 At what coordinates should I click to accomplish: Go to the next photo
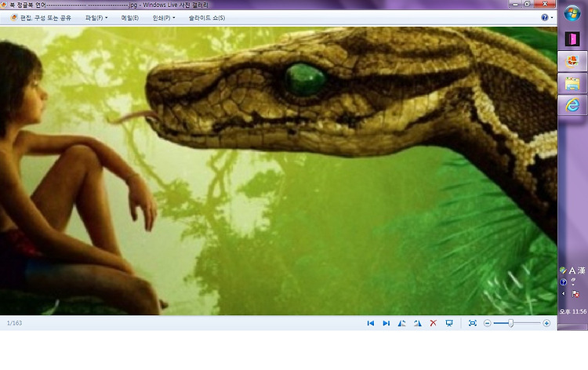[x=386, y=323]
